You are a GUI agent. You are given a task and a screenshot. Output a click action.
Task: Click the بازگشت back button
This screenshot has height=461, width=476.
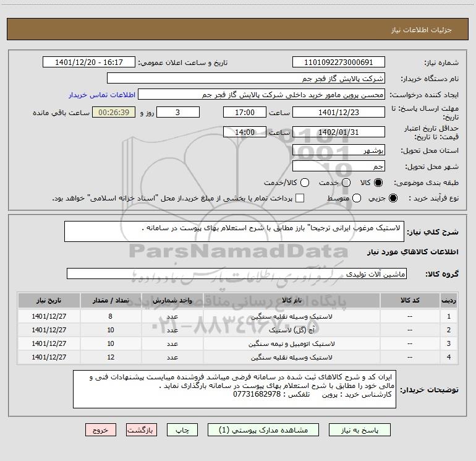pyautogui.click(x=142, y=430)
